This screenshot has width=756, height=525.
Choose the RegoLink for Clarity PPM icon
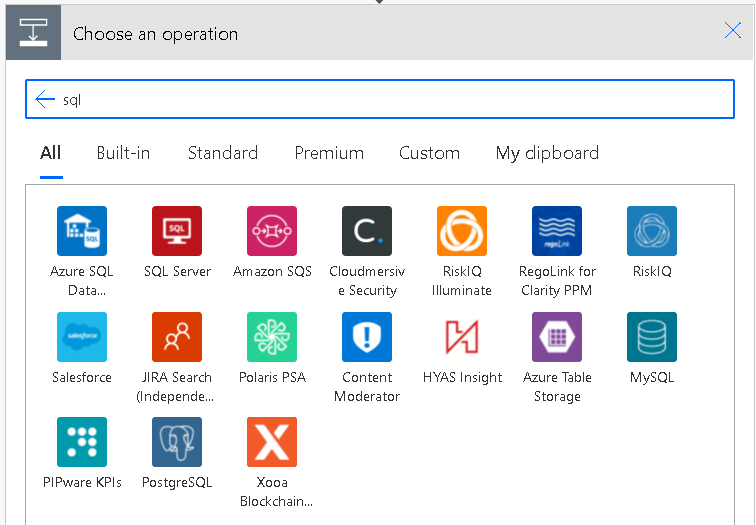point(557,231)
